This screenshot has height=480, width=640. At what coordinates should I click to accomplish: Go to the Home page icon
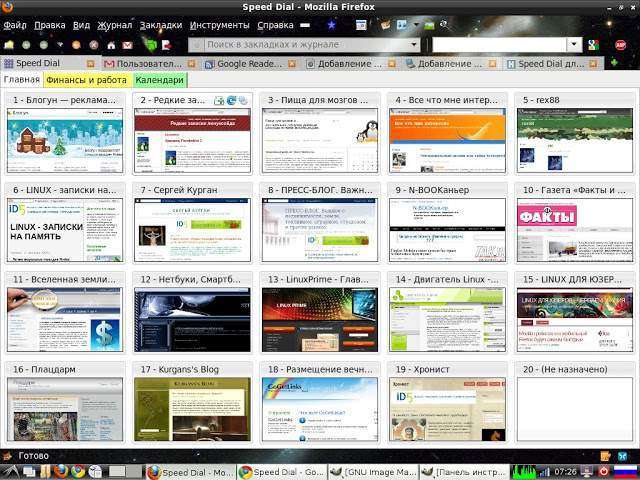tap(111, 45)
